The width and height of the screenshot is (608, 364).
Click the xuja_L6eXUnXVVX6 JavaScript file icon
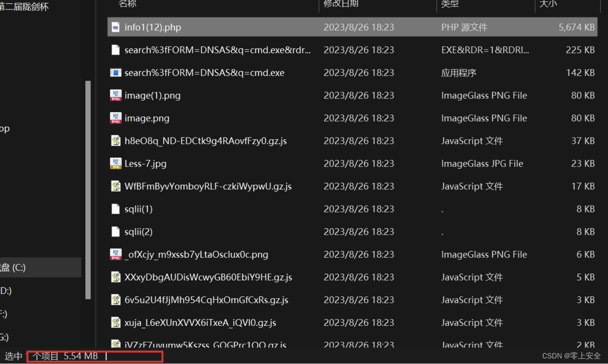point(116,322)
